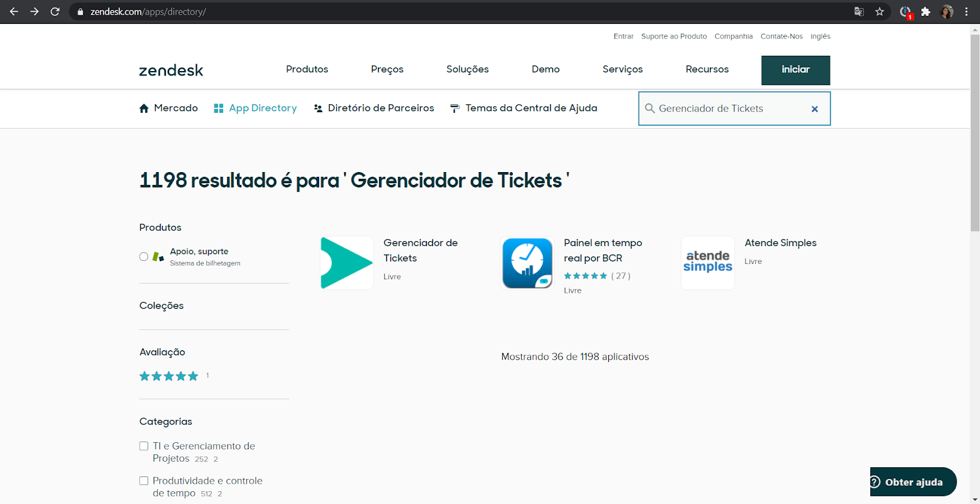Open the Soluções menu
The image size is (980, 504).
click(x=467, y=69)
